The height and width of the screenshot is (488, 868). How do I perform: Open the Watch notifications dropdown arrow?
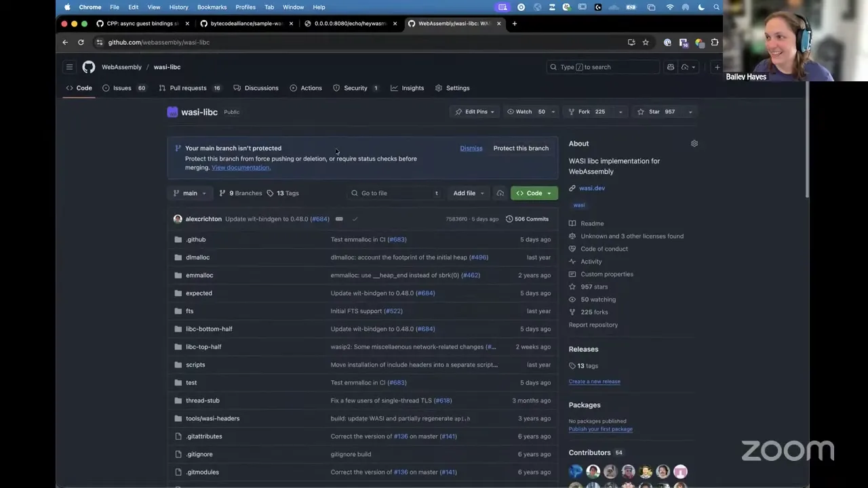pyautogui.click(x=553, y=112)
